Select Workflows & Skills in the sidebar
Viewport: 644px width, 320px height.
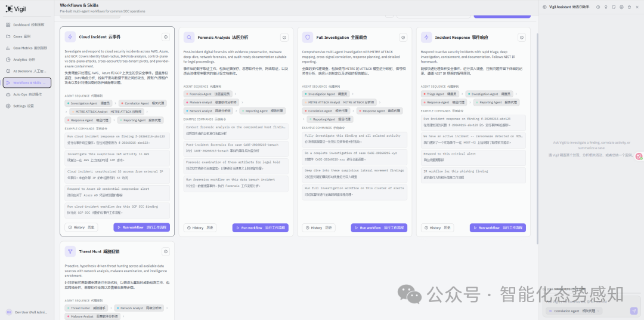27,82
